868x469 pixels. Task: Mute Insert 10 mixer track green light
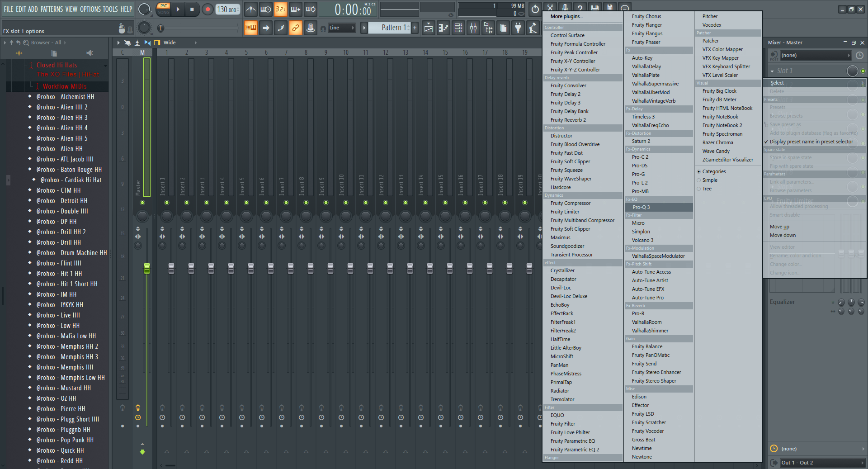tap(346, 202)
